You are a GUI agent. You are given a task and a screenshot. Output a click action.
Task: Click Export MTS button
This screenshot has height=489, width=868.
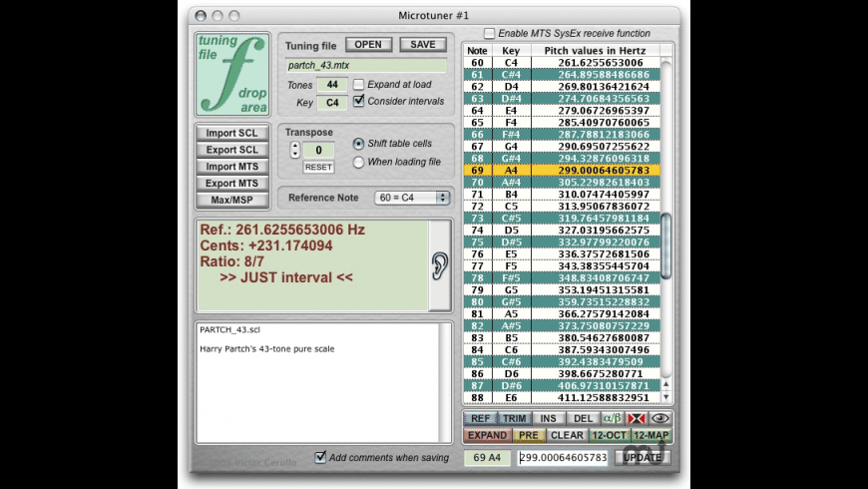click(231, 184)
